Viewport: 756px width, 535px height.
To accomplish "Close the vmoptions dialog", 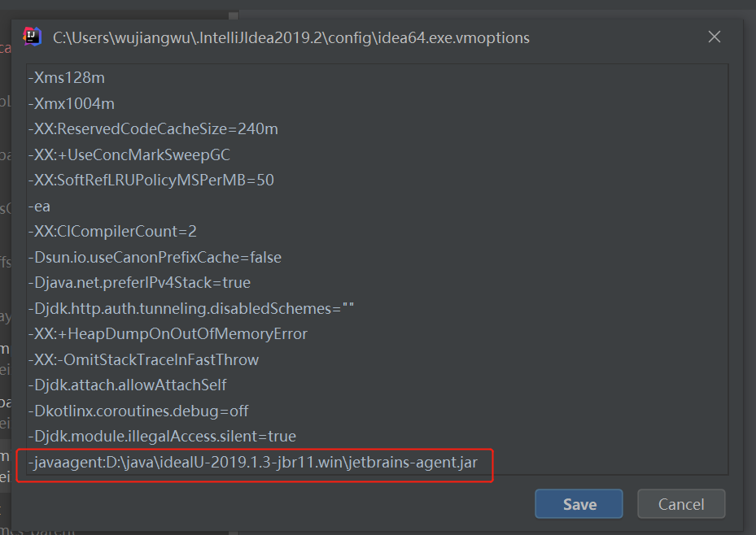I will pyautogui.click(x=714, y=37).
